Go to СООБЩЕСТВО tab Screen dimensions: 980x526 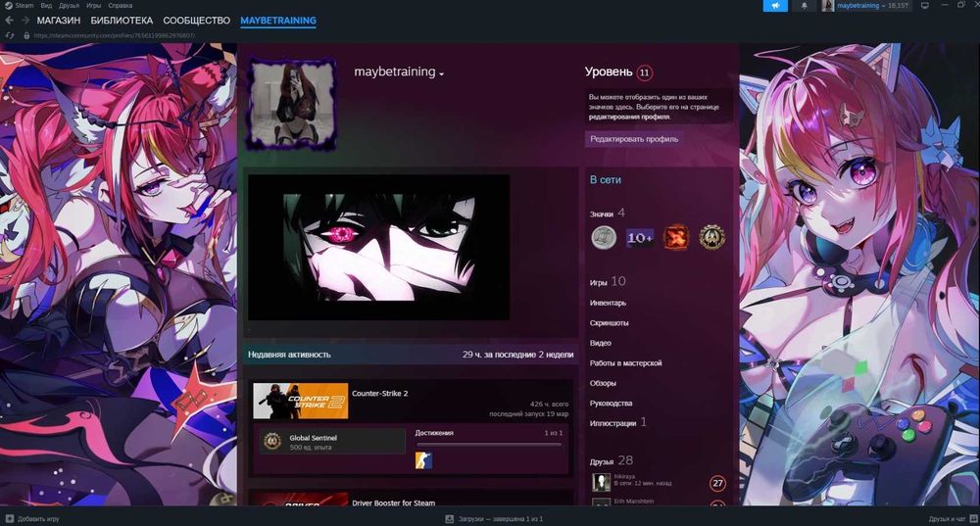[x=197, y=21]
